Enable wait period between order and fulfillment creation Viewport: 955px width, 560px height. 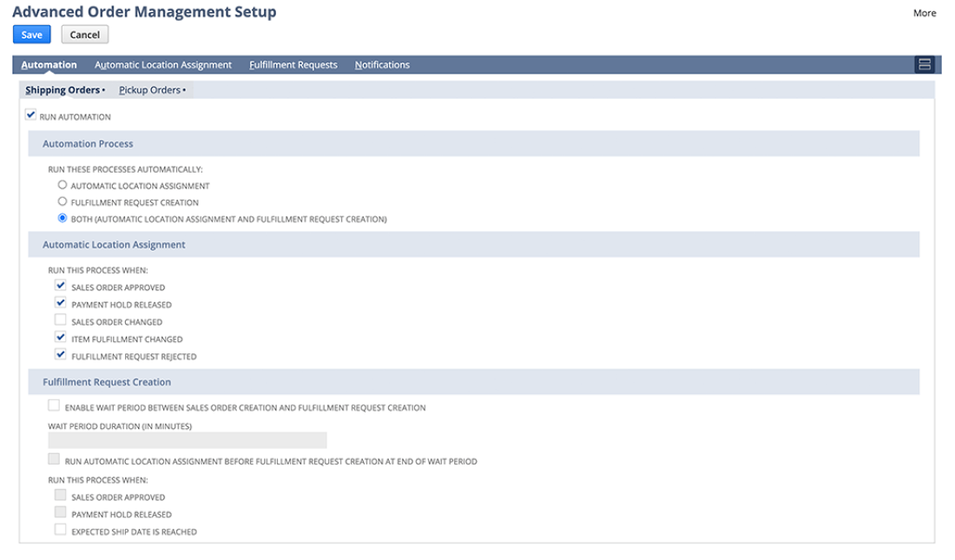click(53, 406)
